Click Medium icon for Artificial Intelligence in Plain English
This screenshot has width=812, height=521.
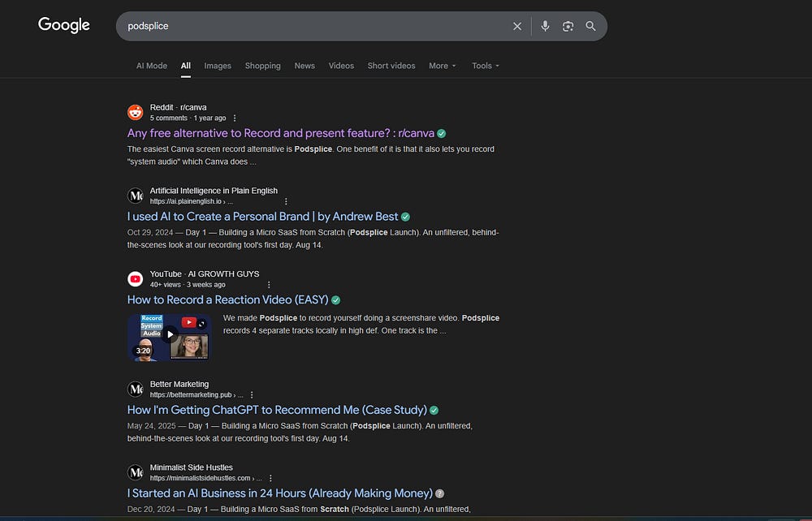click(x=135, y=196)
